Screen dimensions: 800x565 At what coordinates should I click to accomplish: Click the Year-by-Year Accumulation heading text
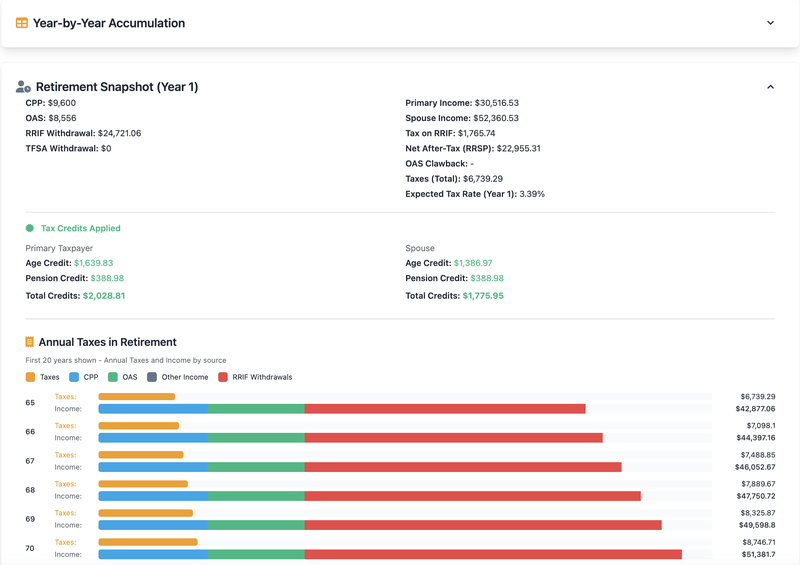(108, 23)
